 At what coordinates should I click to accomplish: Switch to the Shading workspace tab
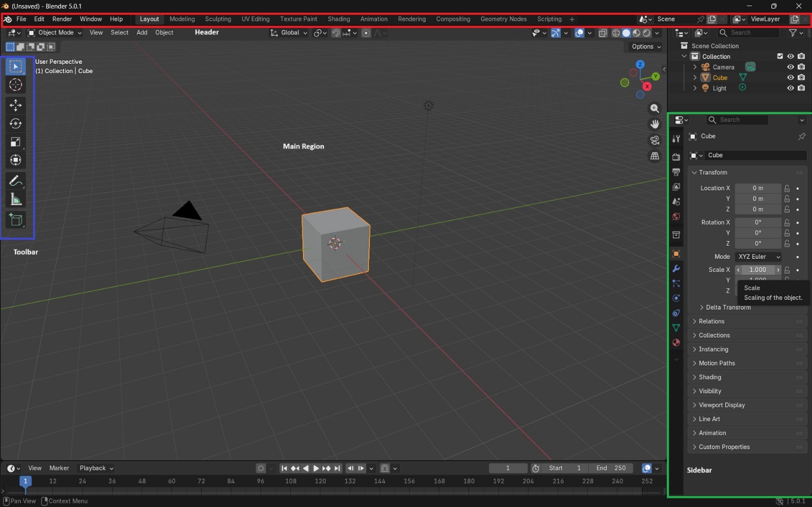pyautogui.click(x=339, y=19)
